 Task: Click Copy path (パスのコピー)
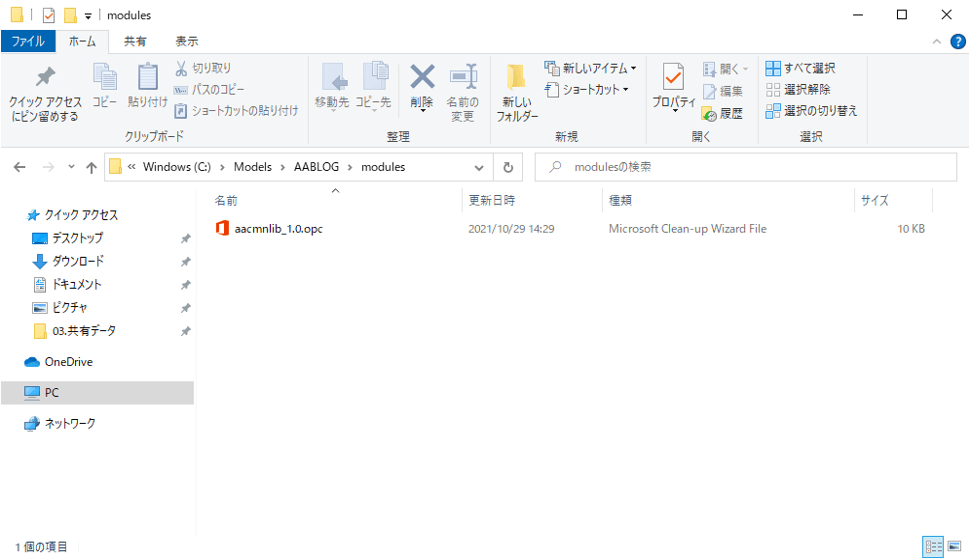tap(209, 90)
